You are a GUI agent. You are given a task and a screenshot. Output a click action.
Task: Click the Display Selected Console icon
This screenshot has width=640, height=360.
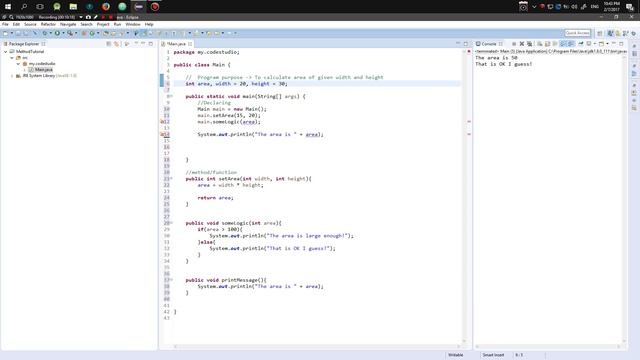[589, 44]
